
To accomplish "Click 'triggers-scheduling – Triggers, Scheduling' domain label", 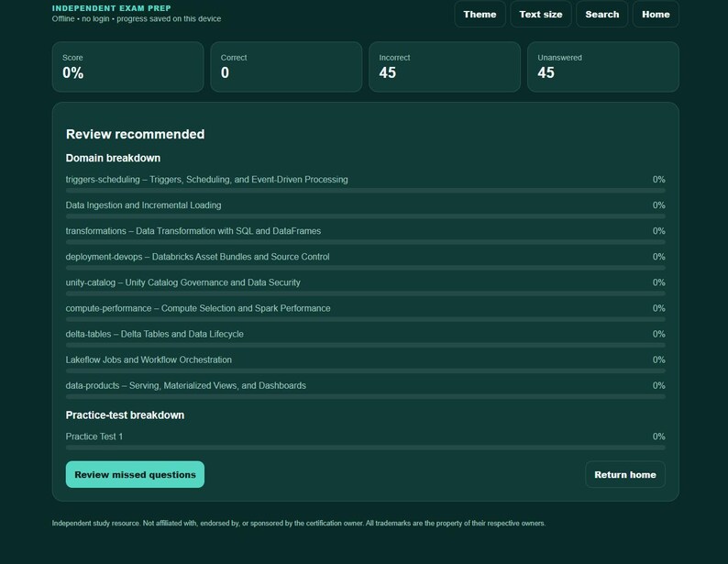I will coord(206,180).
